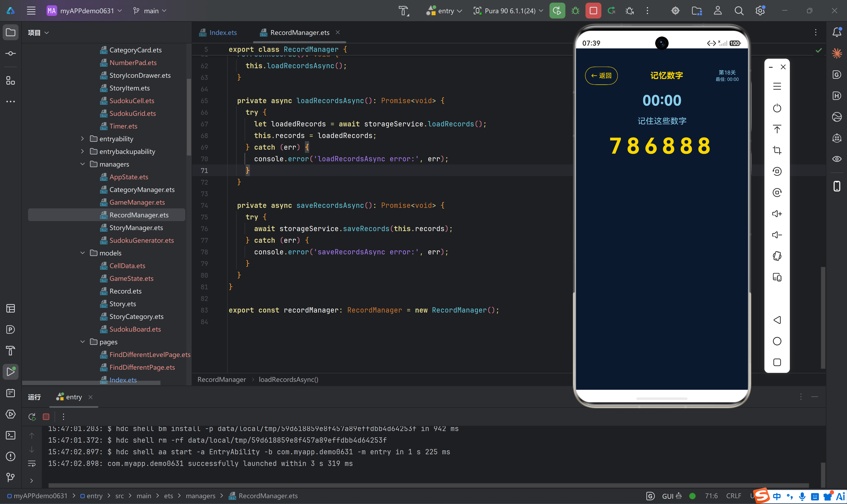Viewport: 847px width, 504px height.
Task: Open the Structure tool window icon
Action: coord(11,80)
